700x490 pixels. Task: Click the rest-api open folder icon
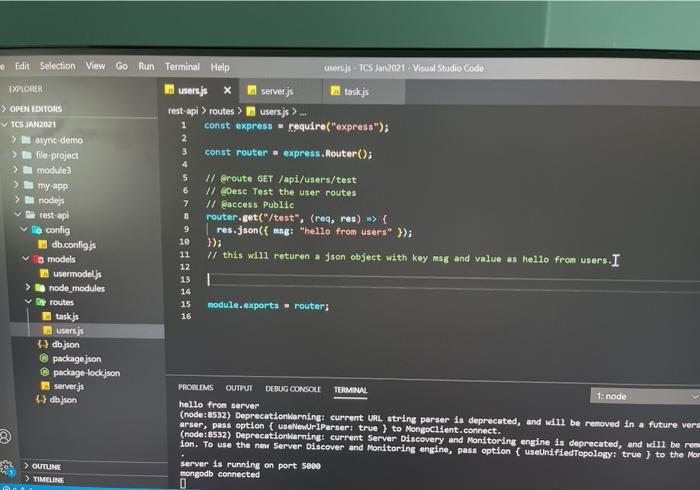point(31,215)
